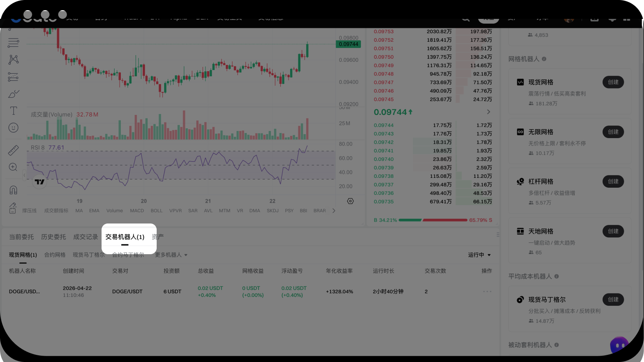Image resolution: width=644 pixels, height=362 pixels.
Task: Open the 历史委托 tab
Action: (54, 237)
